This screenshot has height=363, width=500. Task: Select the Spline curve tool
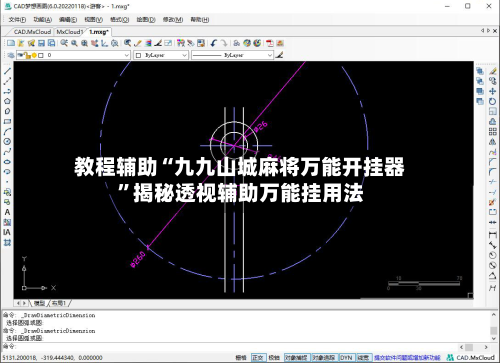[7, 152]
